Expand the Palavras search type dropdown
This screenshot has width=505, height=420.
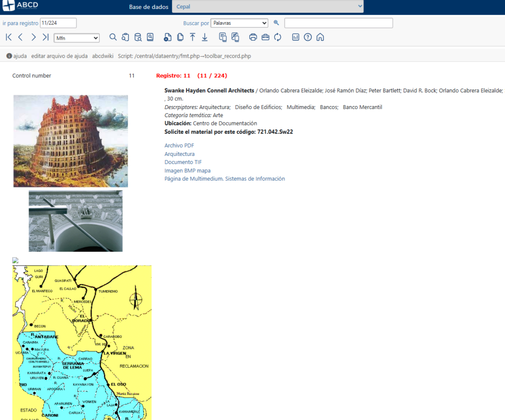tap(239, 23)
